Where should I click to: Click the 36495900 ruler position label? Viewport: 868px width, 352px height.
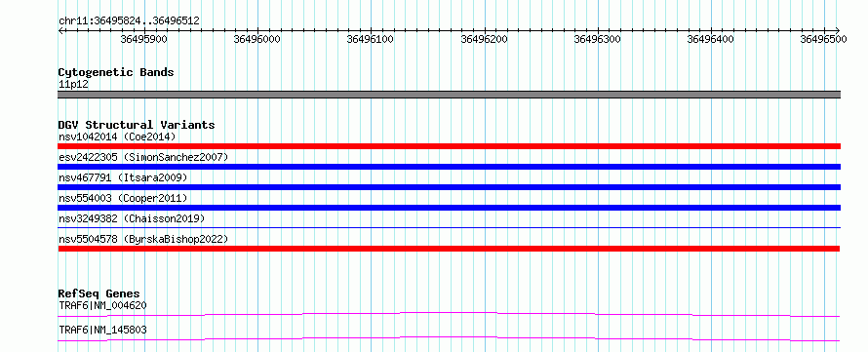pos(144,39)
